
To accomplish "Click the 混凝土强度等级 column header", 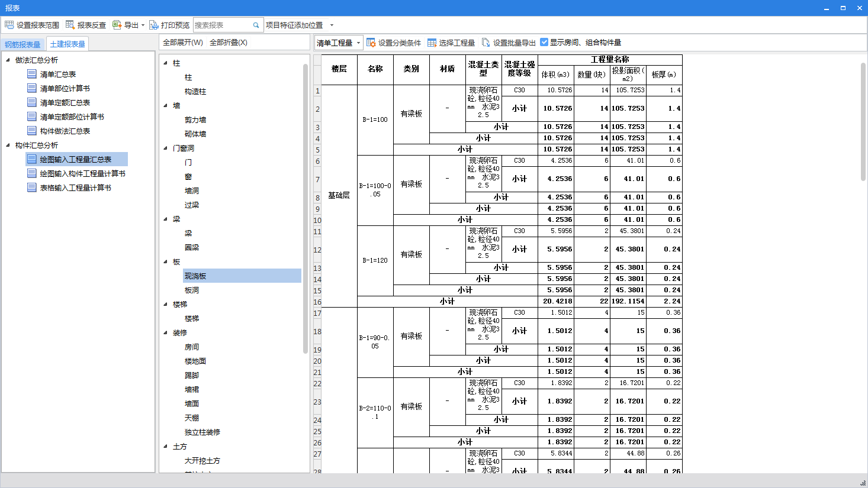I will [x=519, y=69].
